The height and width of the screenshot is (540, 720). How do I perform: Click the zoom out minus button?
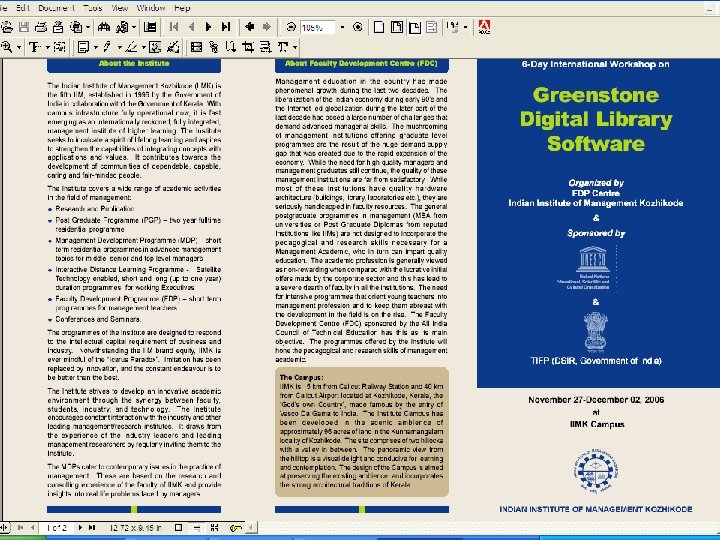tap(291, 28)
